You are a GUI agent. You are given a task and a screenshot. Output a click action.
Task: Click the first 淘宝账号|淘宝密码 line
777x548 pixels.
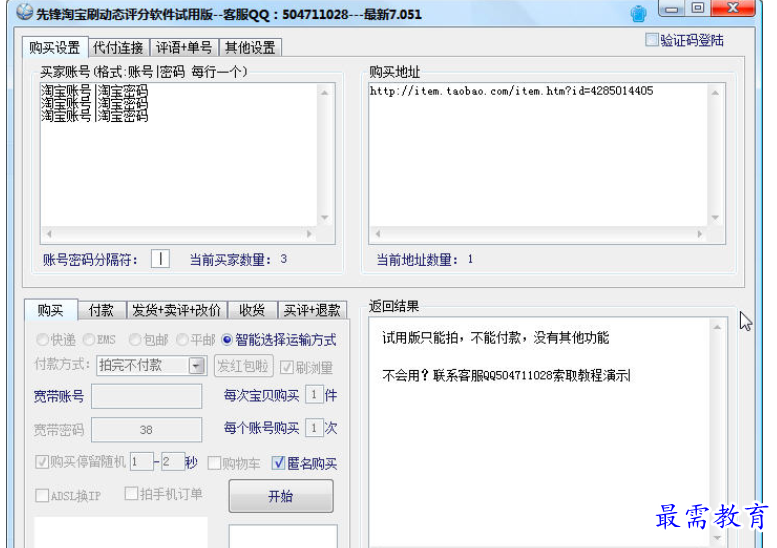94,91
